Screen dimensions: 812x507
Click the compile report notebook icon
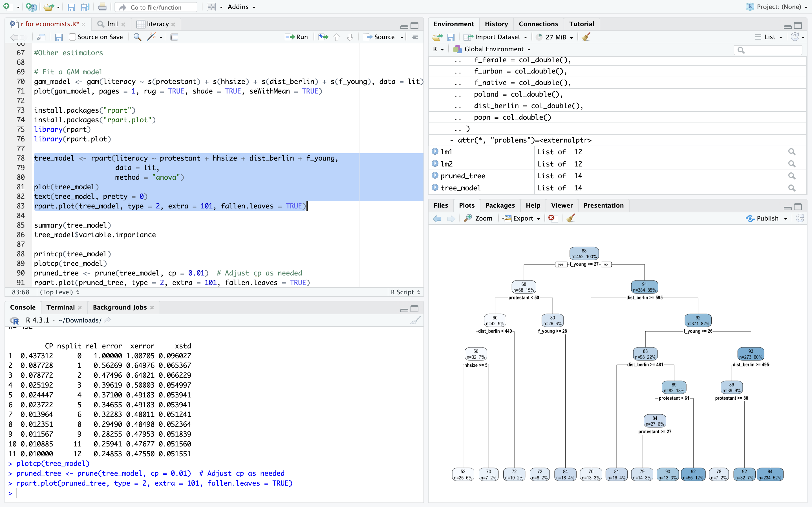174,37
